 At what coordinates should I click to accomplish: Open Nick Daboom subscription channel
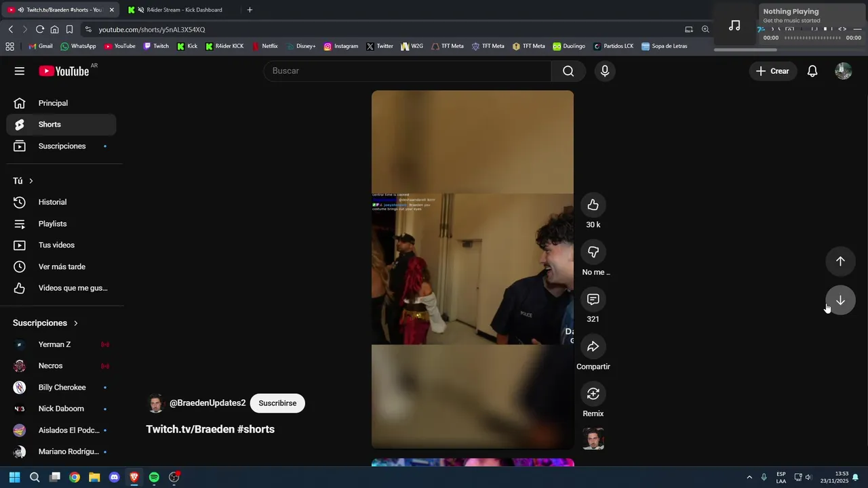[x=62, y=409]
